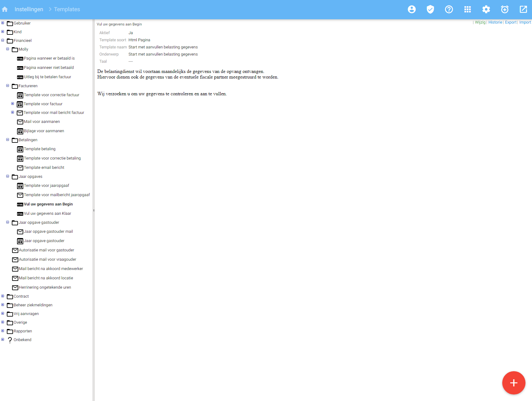
Task: Select 'Mail bericht na akkoord medewerker'
Action: click(x=51, y=269)
